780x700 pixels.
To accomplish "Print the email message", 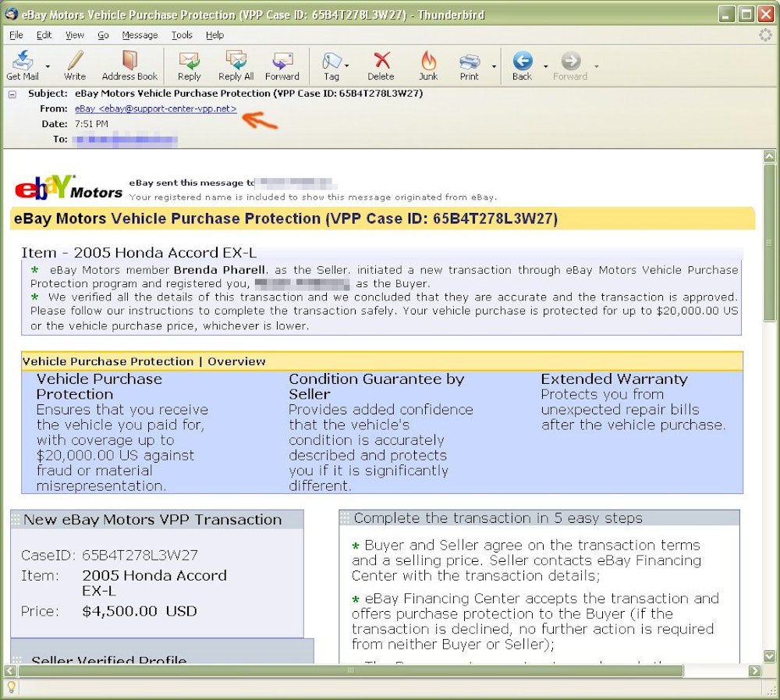I will pyautogui.click(x=470, y=66).
